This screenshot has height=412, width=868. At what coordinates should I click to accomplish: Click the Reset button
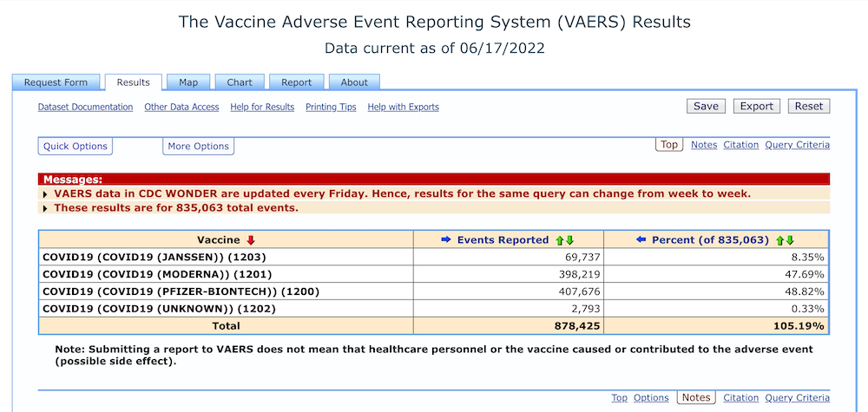[809, 106]
